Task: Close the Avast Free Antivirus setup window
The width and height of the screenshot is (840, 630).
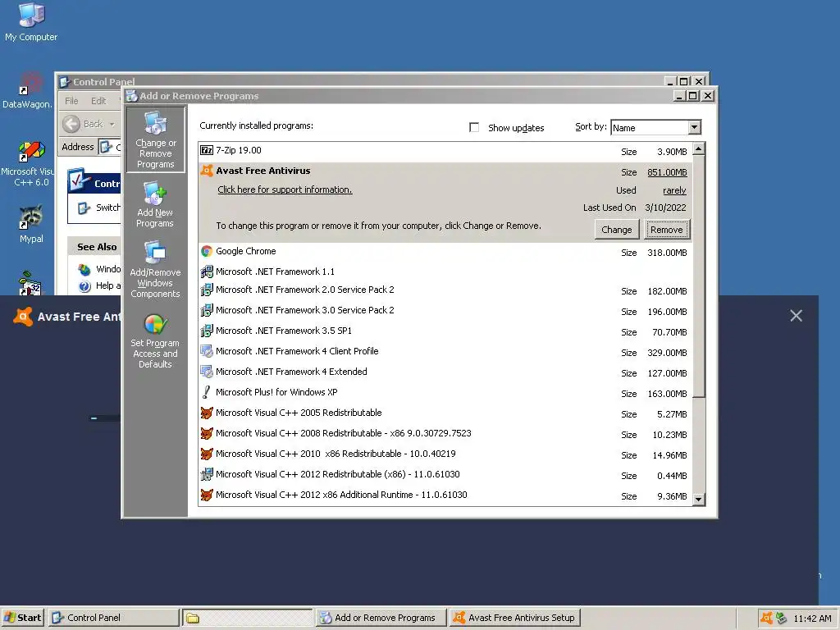Action: pos(796,316)
